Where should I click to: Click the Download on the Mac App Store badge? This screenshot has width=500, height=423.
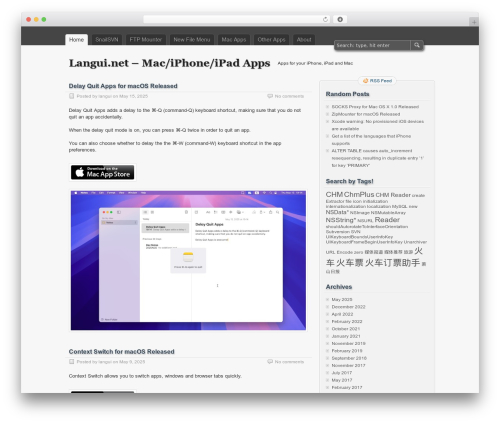click(x=103, y=172)
